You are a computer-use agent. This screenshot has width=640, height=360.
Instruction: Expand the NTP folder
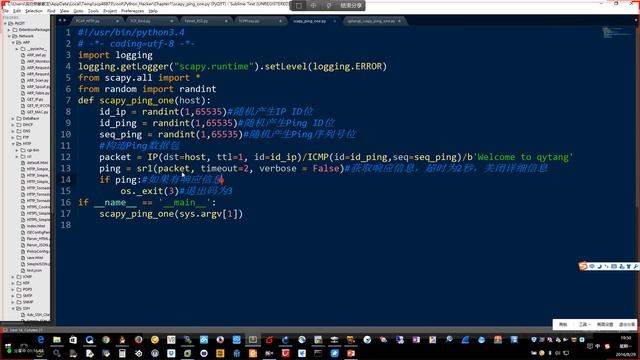[x=13, y=283]
